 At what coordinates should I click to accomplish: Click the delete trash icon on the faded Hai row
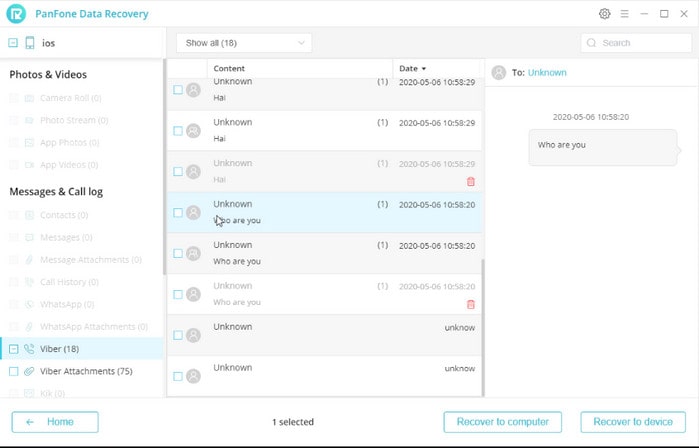coord(471,181)
